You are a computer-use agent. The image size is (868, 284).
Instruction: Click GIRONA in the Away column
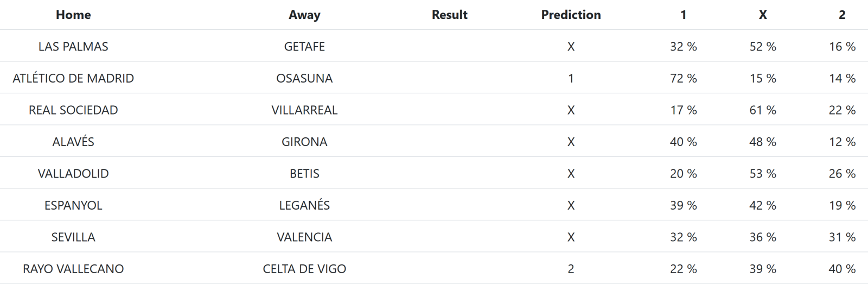(304, 142)
